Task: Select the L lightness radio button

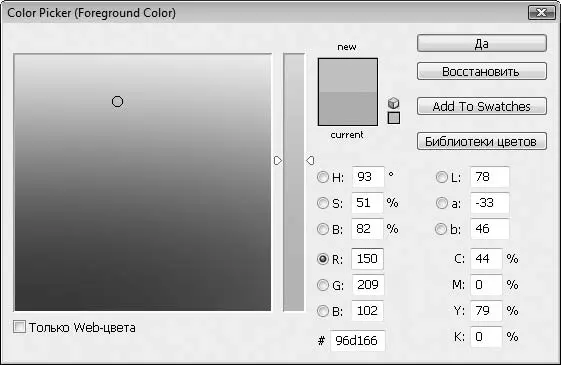Action: coord(442,177)
